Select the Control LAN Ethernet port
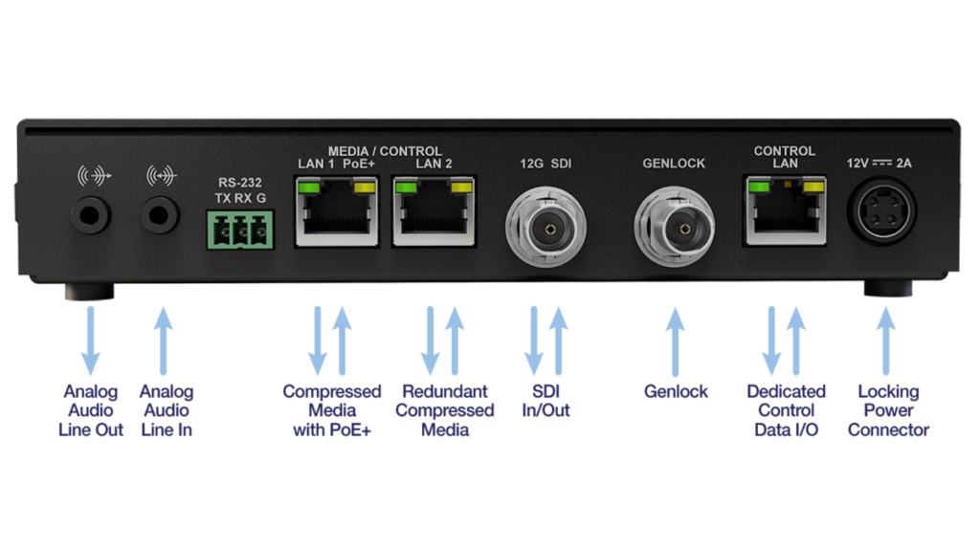 (785, 211)
